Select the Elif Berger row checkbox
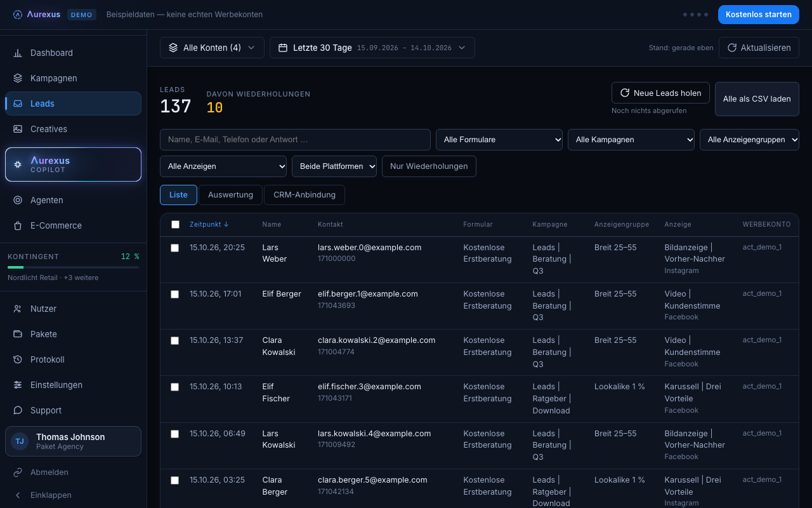The image size is (812, 508). coord(174,294)
